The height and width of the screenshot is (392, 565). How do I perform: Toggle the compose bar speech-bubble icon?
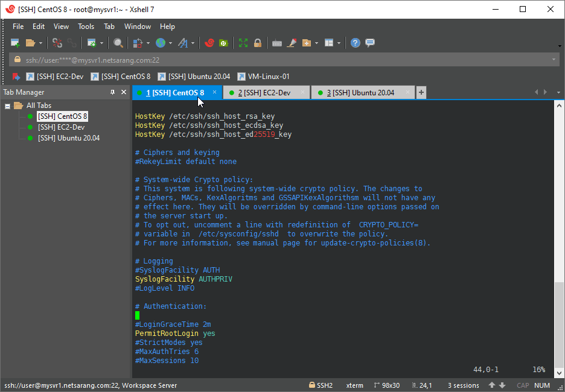click(x=369, y=43)
